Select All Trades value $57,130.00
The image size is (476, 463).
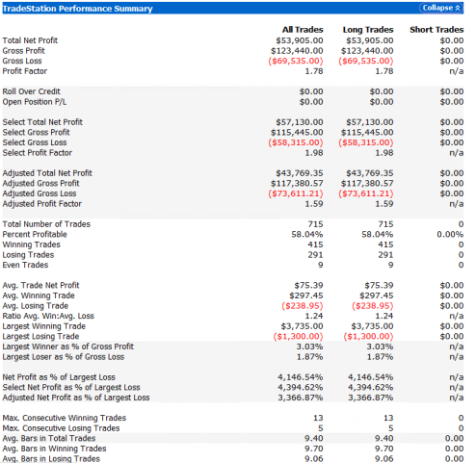click(300, 122)
